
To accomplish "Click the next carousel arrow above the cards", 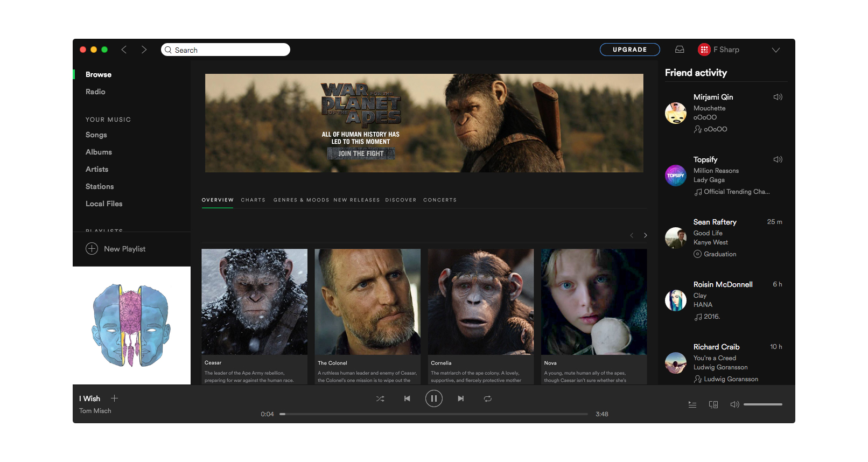I will (x=645, y=235).
